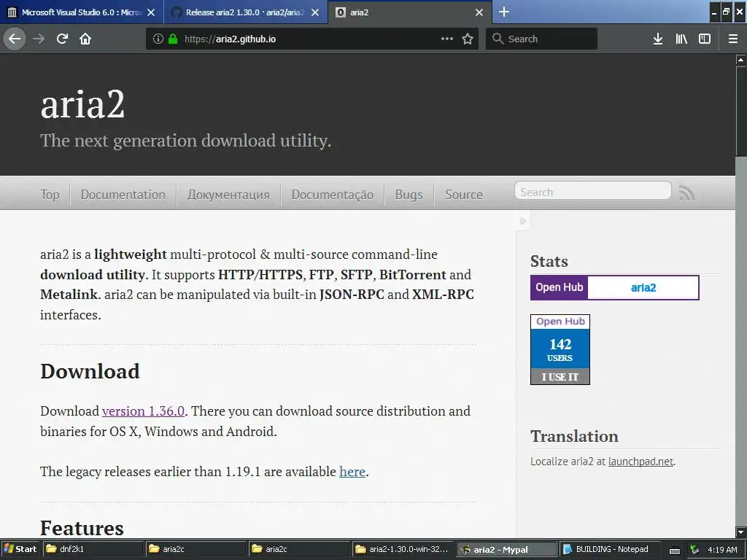
Task: Click the Stats sidebar heading
Action: coord(549,262)
